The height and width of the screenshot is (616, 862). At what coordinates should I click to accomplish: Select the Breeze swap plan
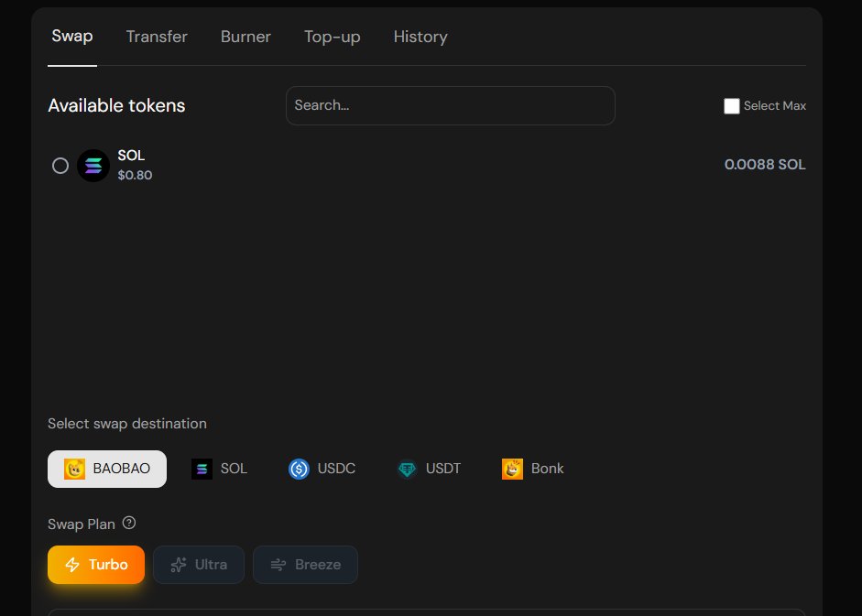tap(305, 565)
